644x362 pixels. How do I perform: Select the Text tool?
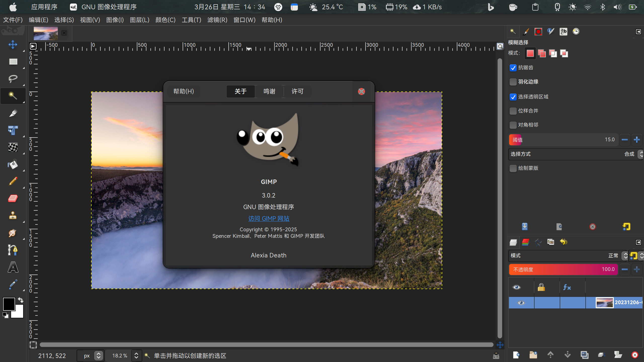13,267
